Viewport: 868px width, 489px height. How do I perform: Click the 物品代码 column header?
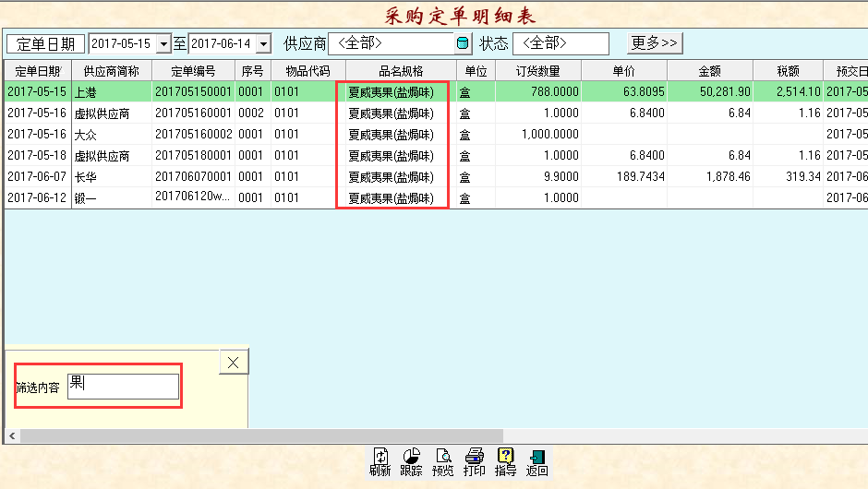[x=307, y=71]
